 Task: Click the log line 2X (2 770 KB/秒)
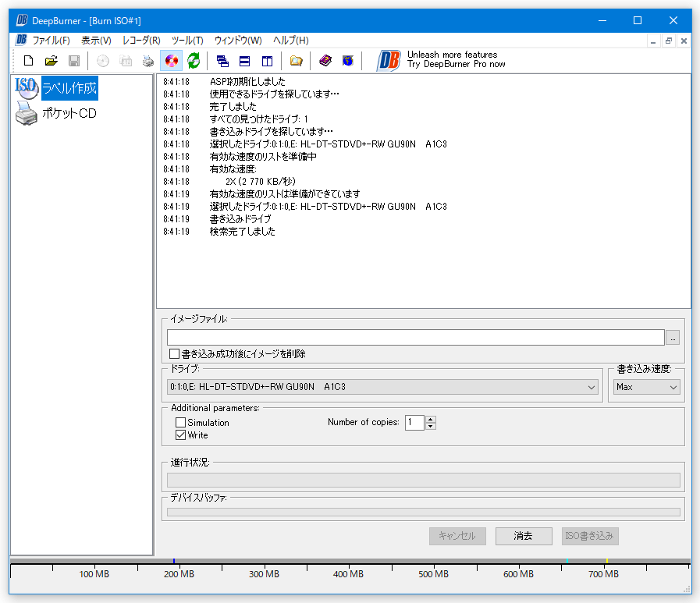tap(261, 182)
